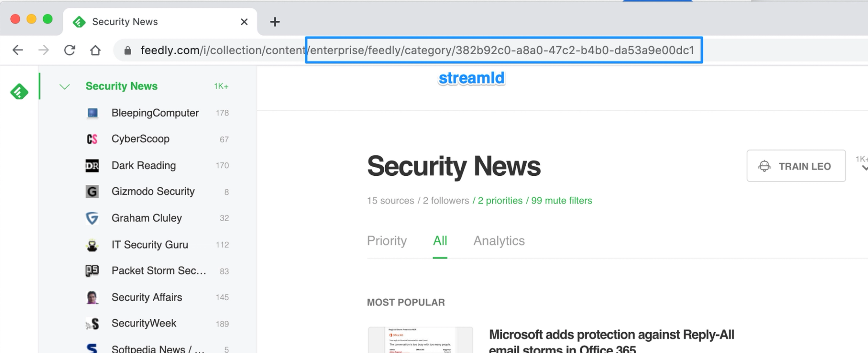Switch to the Priority tab

387,241
